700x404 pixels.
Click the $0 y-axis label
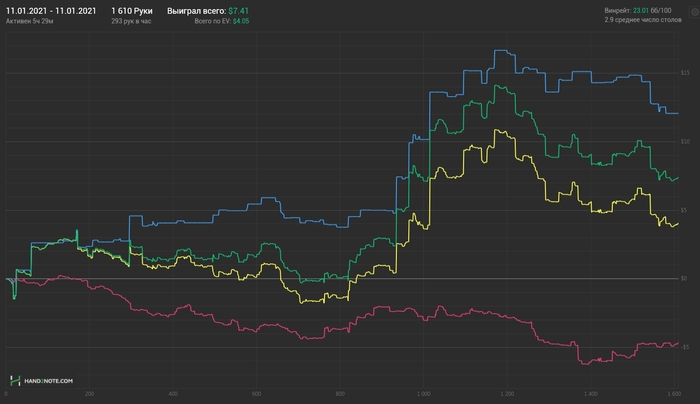684,279
